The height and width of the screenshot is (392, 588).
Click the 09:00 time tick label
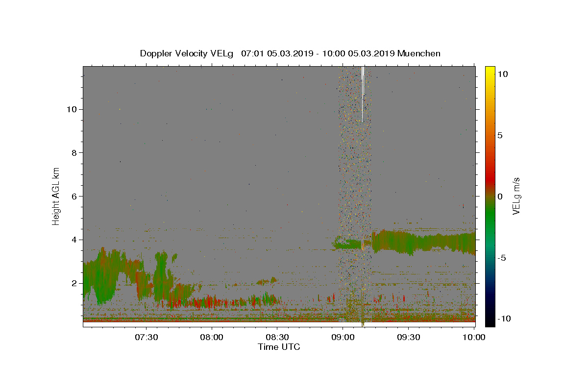coord(343,337)
